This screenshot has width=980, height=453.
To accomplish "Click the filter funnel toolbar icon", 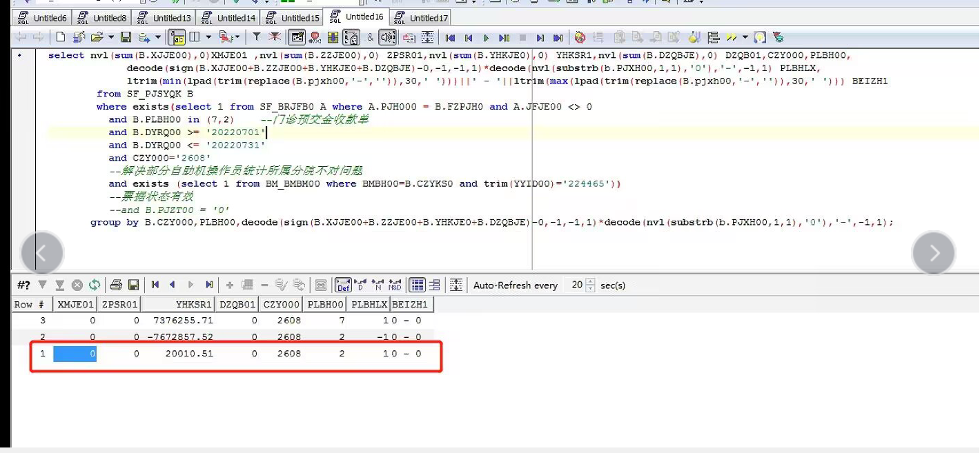I will pyautogui.click(x=257, y=37).
